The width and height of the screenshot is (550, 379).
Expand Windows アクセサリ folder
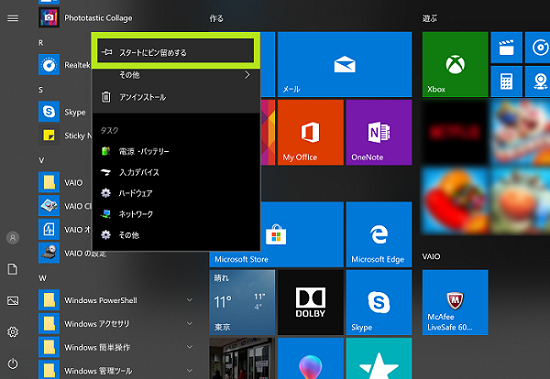click(x=189, y=324)
